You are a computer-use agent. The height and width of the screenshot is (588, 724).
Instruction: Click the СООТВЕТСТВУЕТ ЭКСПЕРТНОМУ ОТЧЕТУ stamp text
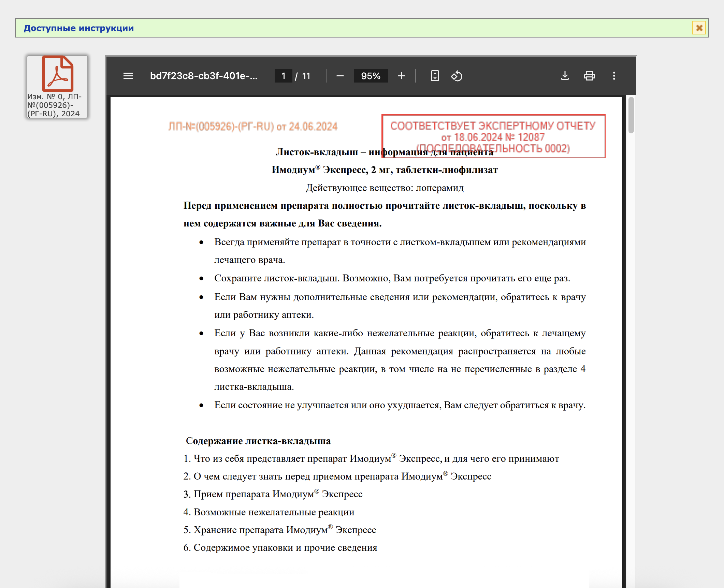[x=493, y=126]
